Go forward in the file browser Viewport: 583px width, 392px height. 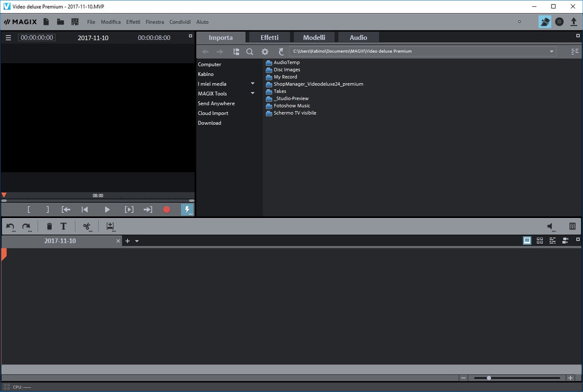coord(220,52)
